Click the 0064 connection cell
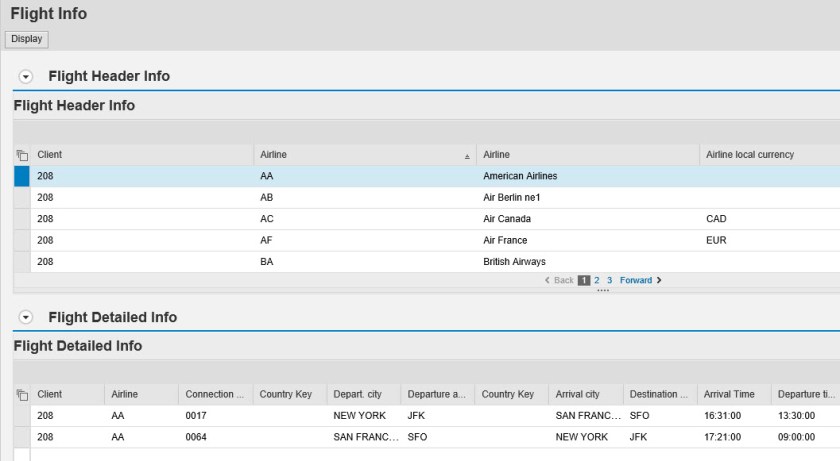 coord(215,437)
